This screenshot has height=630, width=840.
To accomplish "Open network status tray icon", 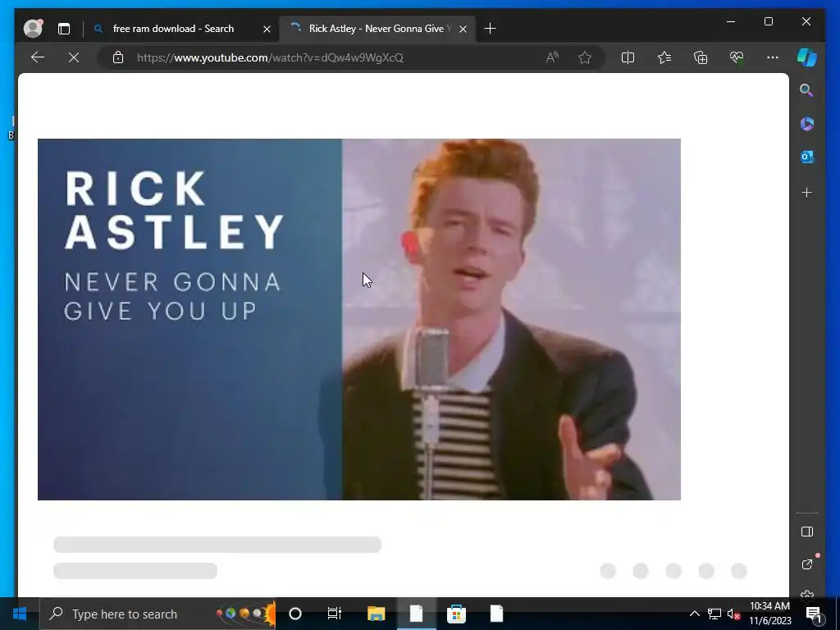I will pos(714,614).
